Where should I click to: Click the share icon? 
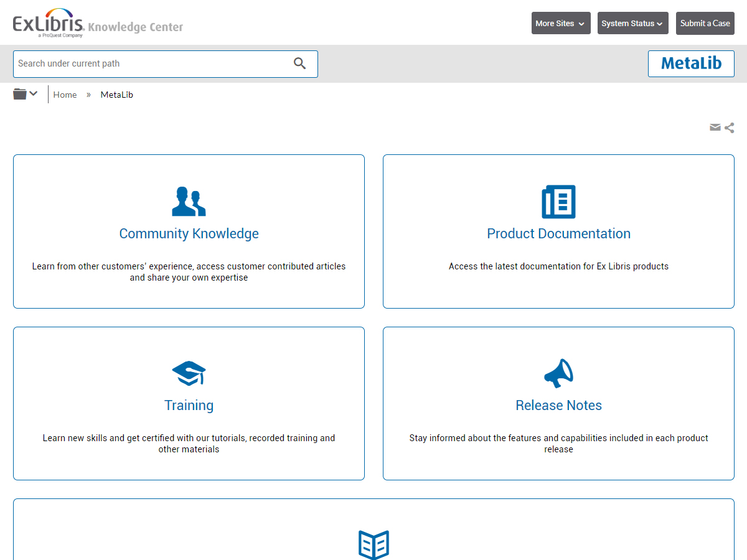point(730,128)
